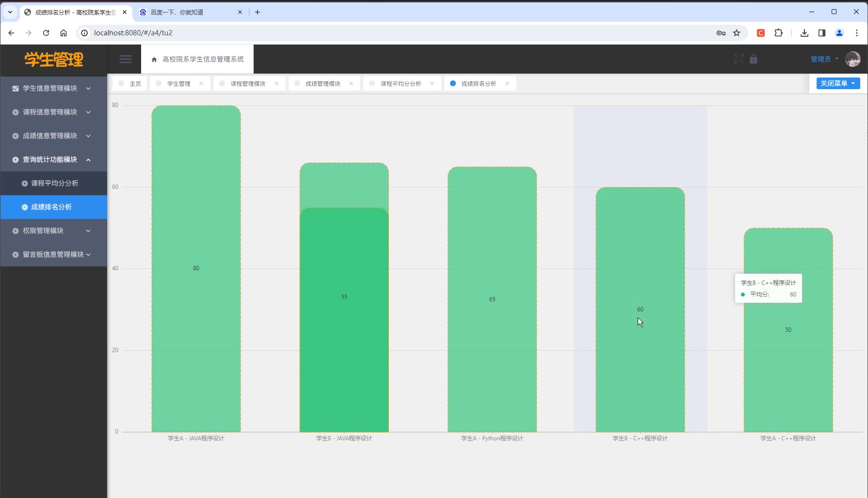
Task: Click the admin avatar picture
Action: coord(852,59)
